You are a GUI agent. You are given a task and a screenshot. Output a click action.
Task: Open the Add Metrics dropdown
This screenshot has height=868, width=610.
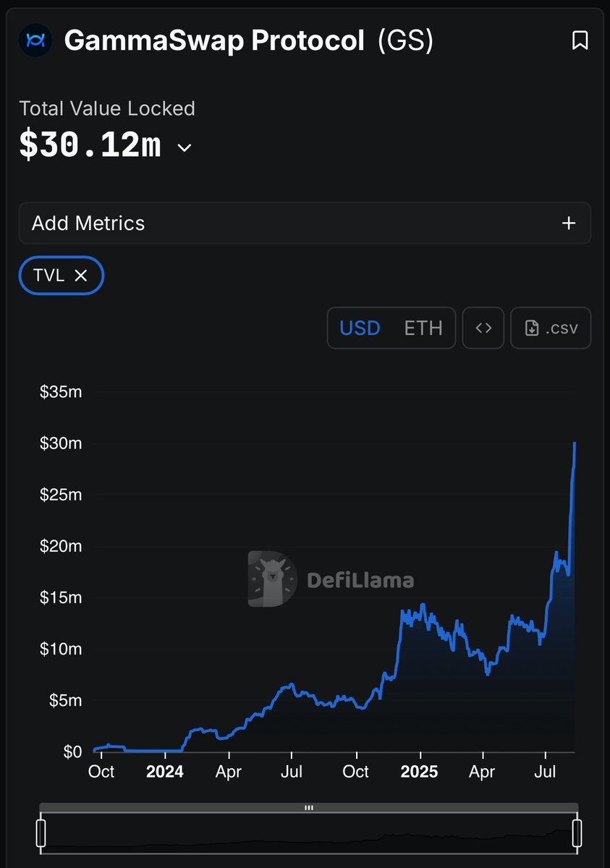305,223
